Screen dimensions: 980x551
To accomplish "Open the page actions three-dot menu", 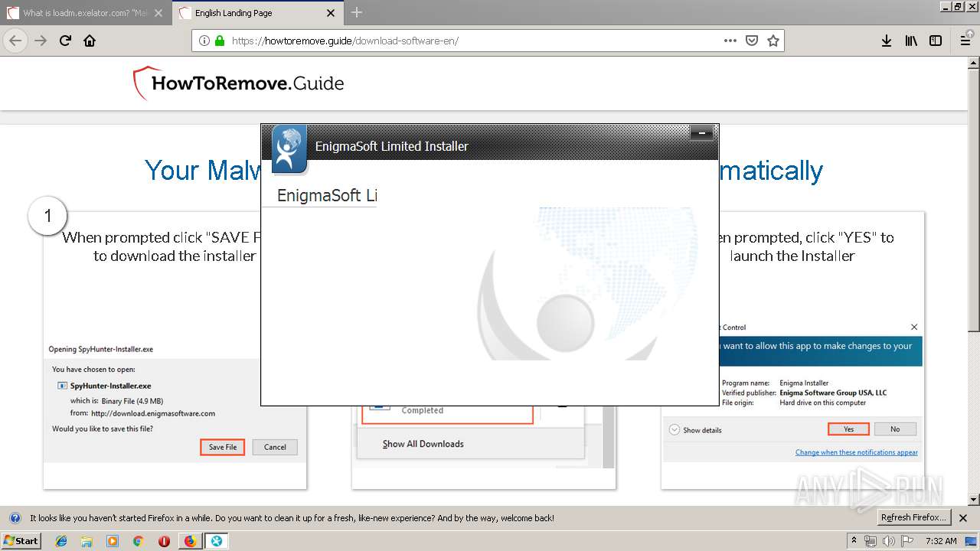I will coord(730,41).
